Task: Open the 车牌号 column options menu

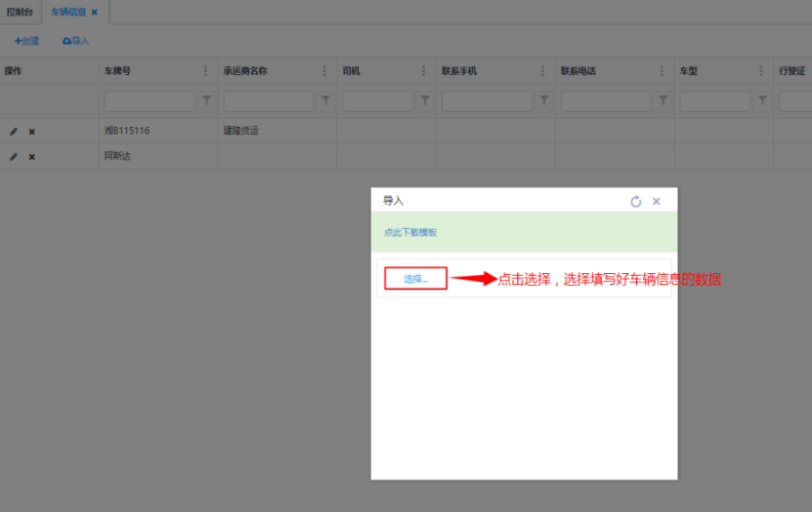Action: [205, 71]
